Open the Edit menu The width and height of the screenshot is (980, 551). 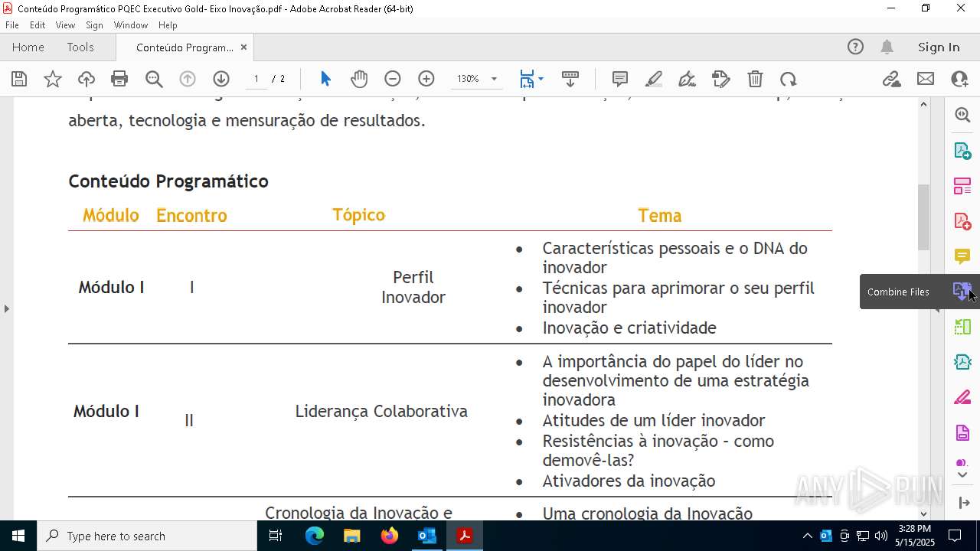tap(38, 25)
